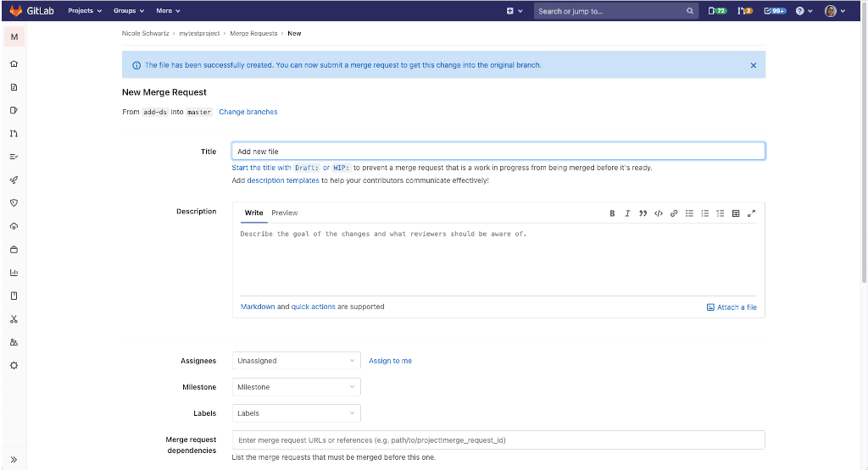
Task: Add a bullet list in description
Action: click(689, 213)
